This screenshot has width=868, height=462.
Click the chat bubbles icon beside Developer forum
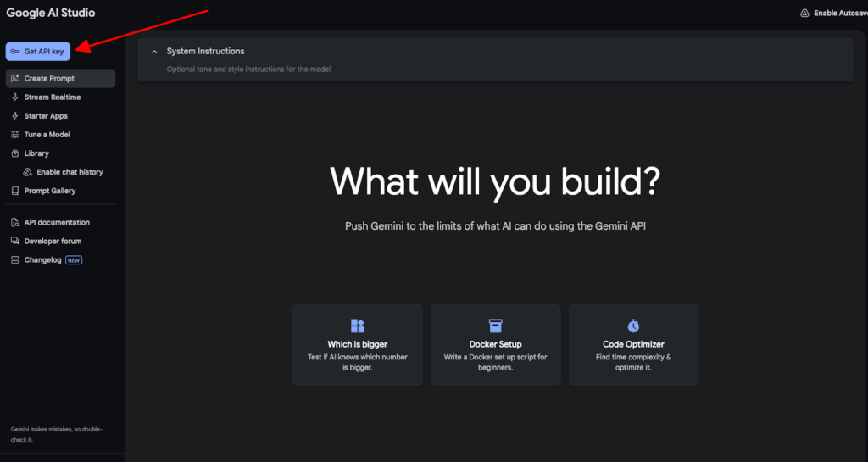coord(15,242)
